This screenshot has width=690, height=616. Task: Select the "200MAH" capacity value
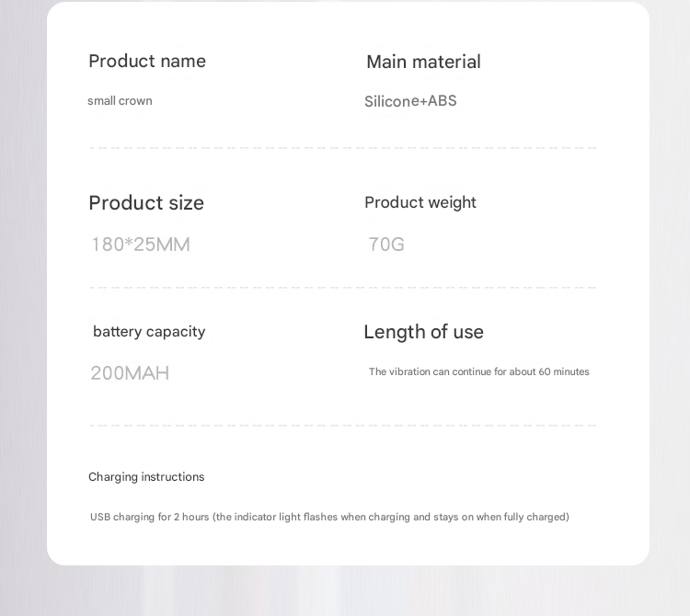[130, 373]
